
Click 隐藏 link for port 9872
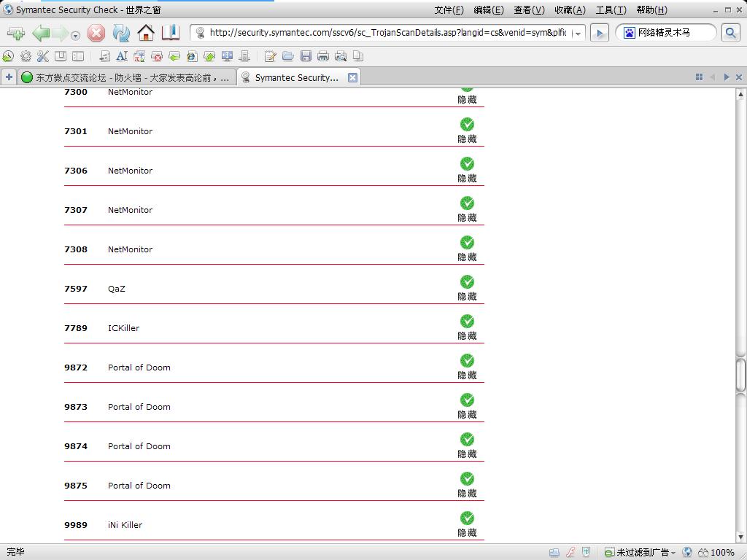click(x=467, y=376)
